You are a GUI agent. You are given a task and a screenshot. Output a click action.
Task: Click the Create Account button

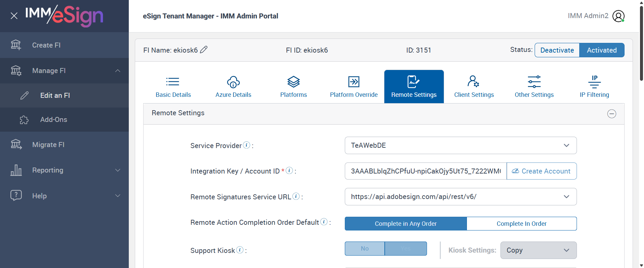click(x=541, y=171)
